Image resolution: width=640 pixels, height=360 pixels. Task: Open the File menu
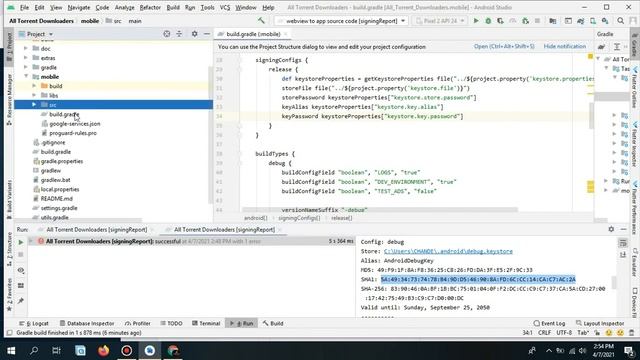24,7
